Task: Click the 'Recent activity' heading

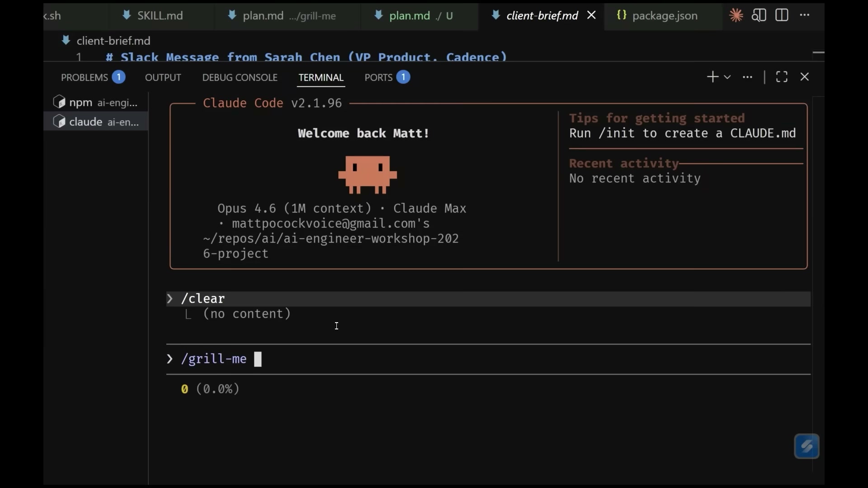Action: coord(624,164)
